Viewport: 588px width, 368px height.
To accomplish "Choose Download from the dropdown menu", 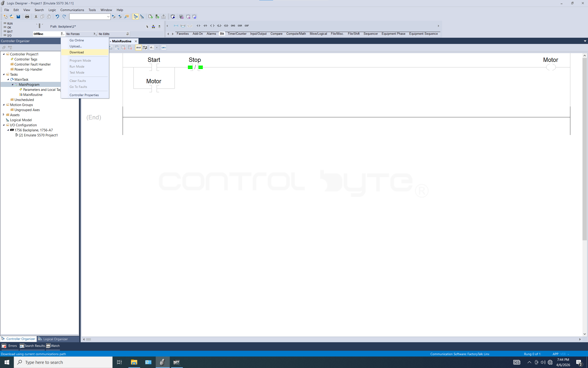I will 85,52.
